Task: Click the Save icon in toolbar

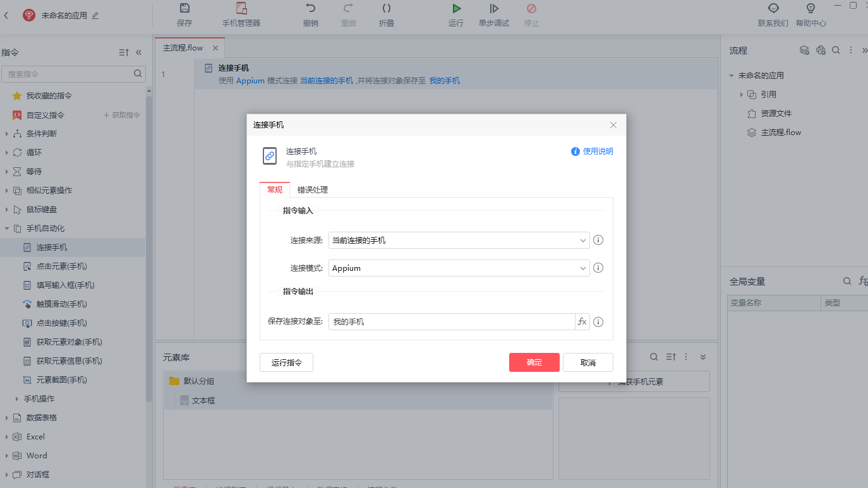Action: (x=184, y=9)
